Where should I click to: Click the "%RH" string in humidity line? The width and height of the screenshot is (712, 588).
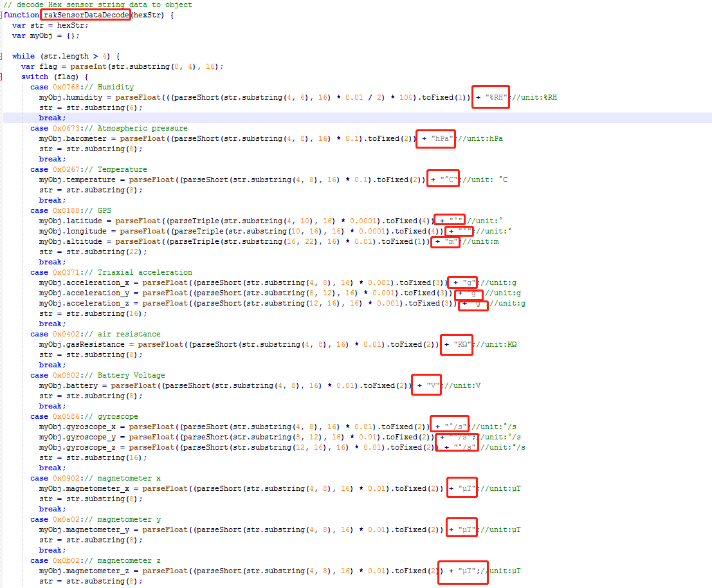(496, 97)
